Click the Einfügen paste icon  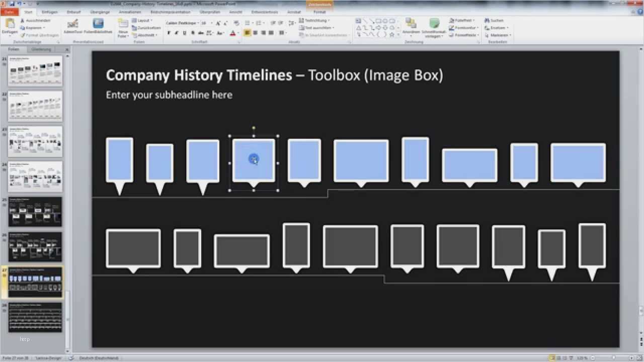coord(10,25)
